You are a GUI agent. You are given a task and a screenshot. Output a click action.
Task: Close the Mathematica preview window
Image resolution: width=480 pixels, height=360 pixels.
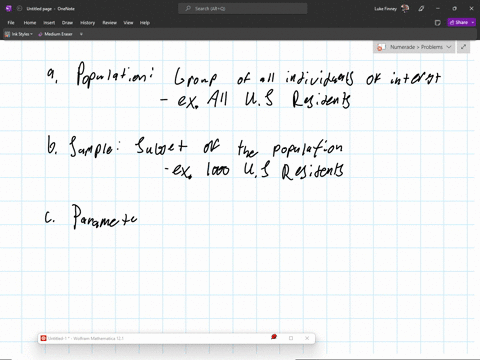pyautogui.click(x=307, y=338)
